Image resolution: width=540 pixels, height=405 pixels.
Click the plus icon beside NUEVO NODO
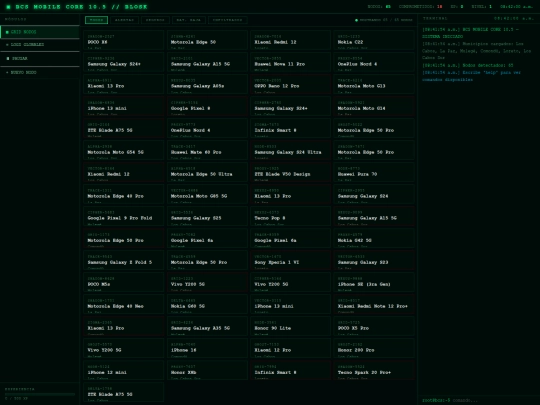pos(7,73)
